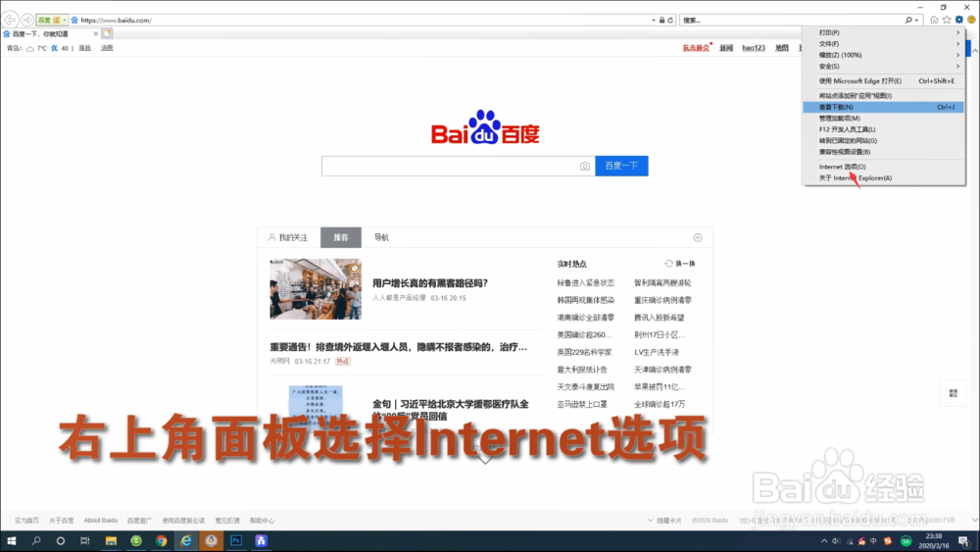
Task: Open the Favorites star icon
Action: tap(947, 20)
